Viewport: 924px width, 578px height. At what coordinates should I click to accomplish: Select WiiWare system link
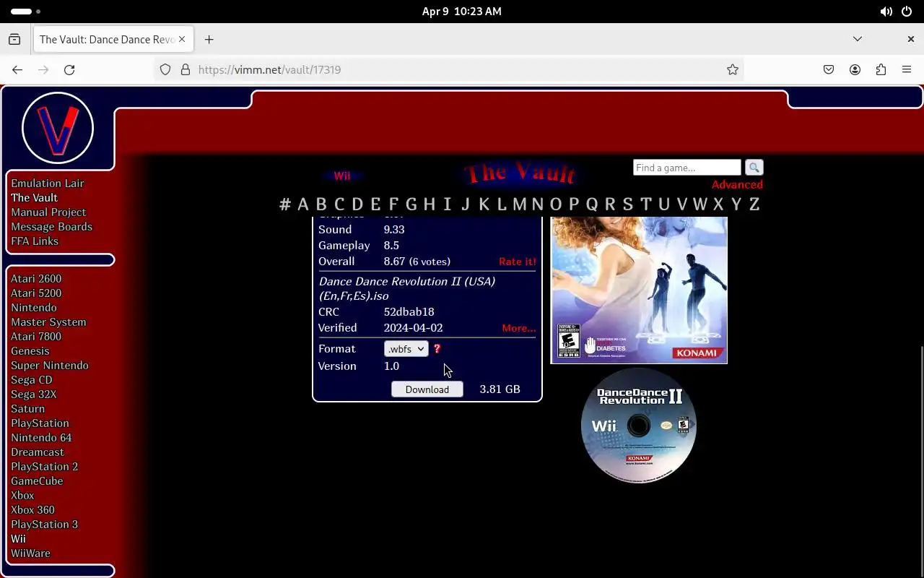click(x=30, y=553)
